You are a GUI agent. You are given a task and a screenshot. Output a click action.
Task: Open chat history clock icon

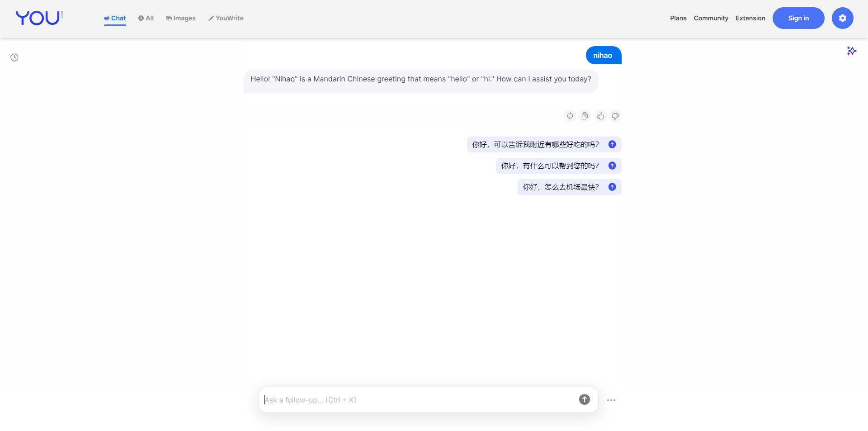[x=14, y=57]
